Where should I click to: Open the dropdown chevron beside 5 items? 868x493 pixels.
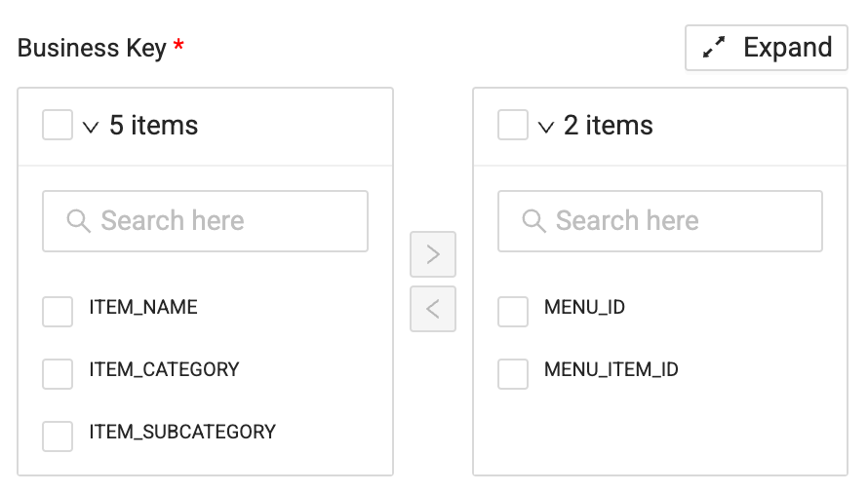click(92, 127)
